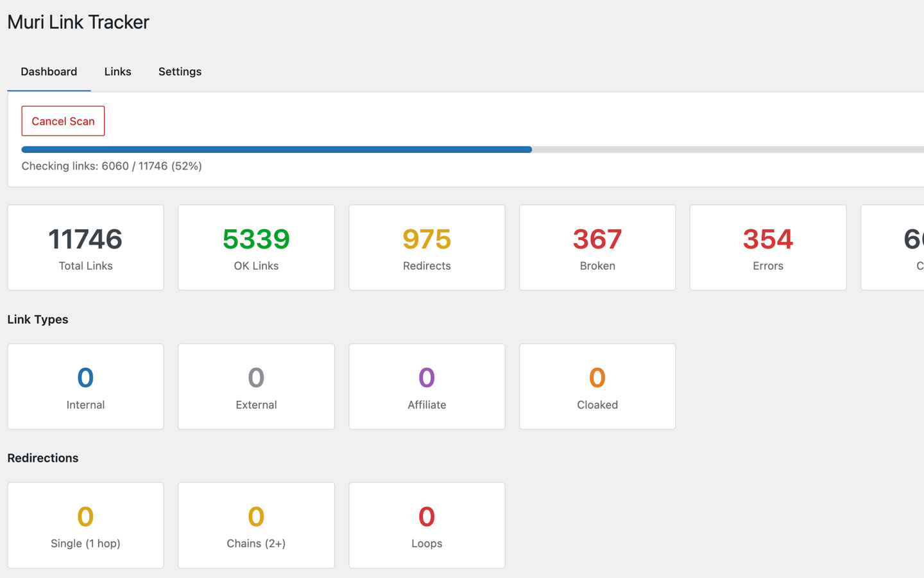This screenshot has height=578, width=924.
Task: Open the Redirects summary card
Action: tap(427, 247)
